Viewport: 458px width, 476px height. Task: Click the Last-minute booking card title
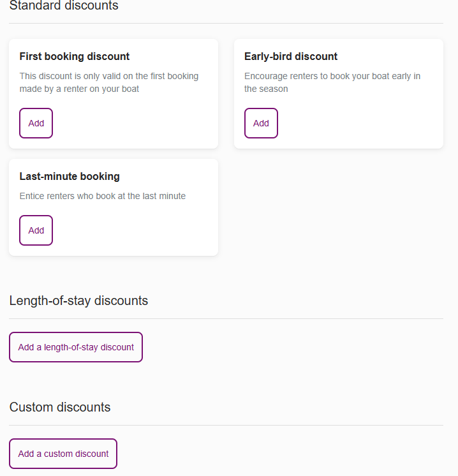click(70, 176)
